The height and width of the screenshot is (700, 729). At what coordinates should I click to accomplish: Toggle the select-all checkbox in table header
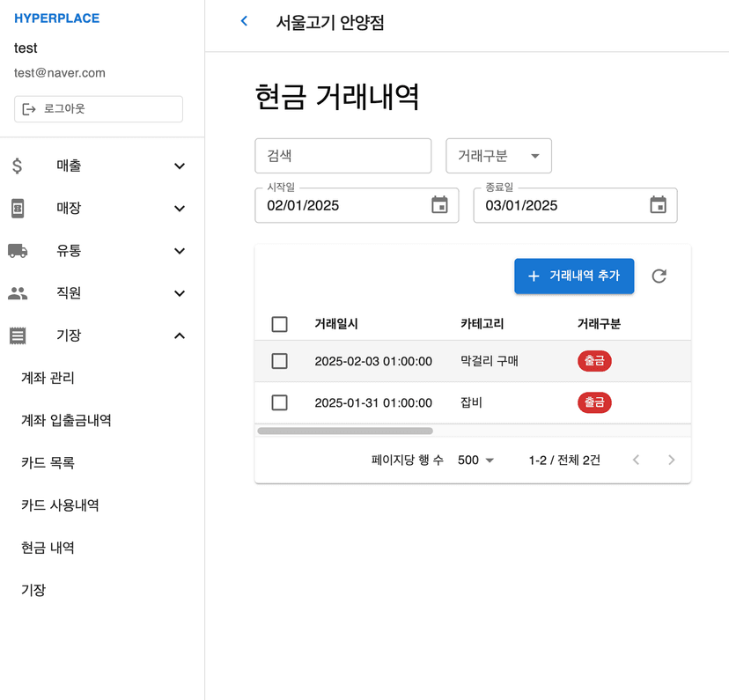coord(280,324)
